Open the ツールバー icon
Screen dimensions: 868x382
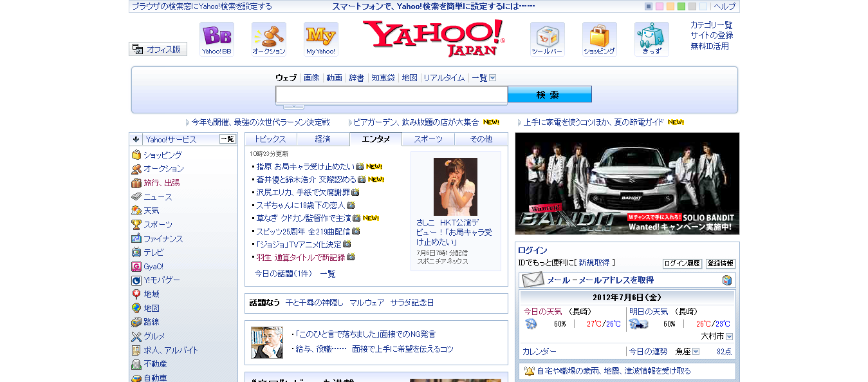pos(547,39)
